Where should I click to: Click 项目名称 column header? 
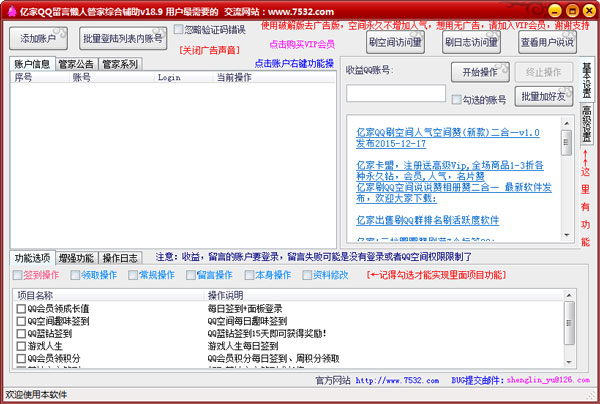[109, 295]
